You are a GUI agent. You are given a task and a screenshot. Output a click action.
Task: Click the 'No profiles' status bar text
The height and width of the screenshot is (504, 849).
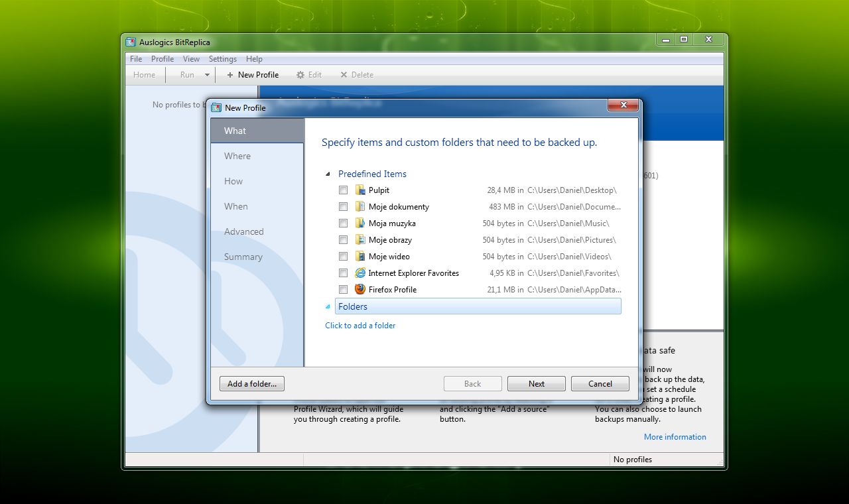[x=633, y=460]
